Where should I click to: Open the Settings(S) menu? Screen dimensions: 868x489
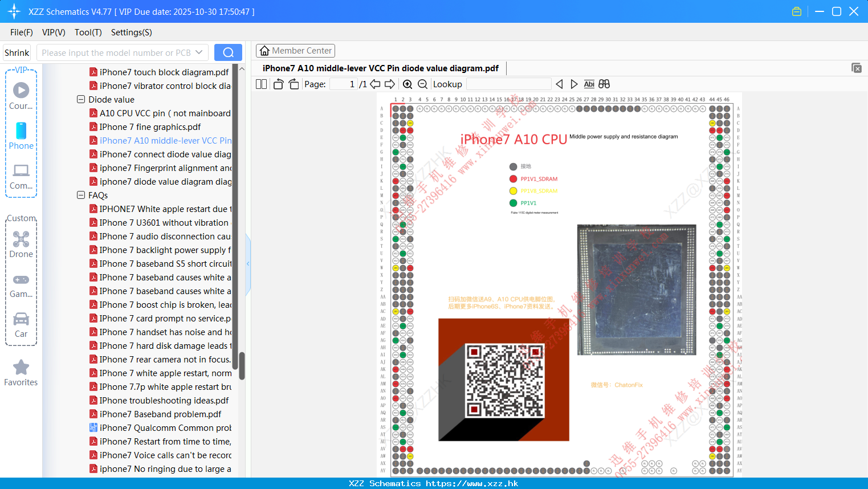pyautogui.click(x=132, y=32)
